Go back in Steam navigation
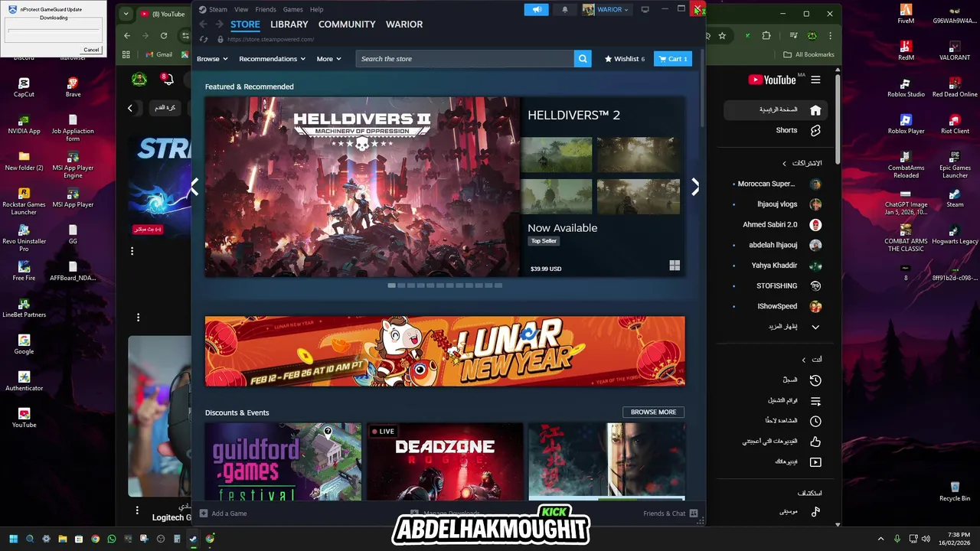Screen dimensions: 980x551 pyautogui.click(x=203, y=24)
